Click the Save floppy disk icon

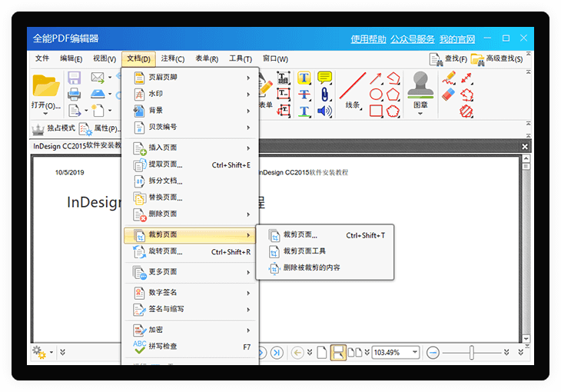(75, 78)
